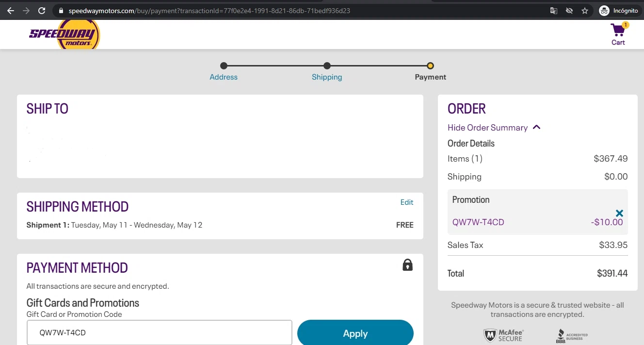
Task: Click the Sales Tax value $33.95
Action: click(x=613, y=245)
